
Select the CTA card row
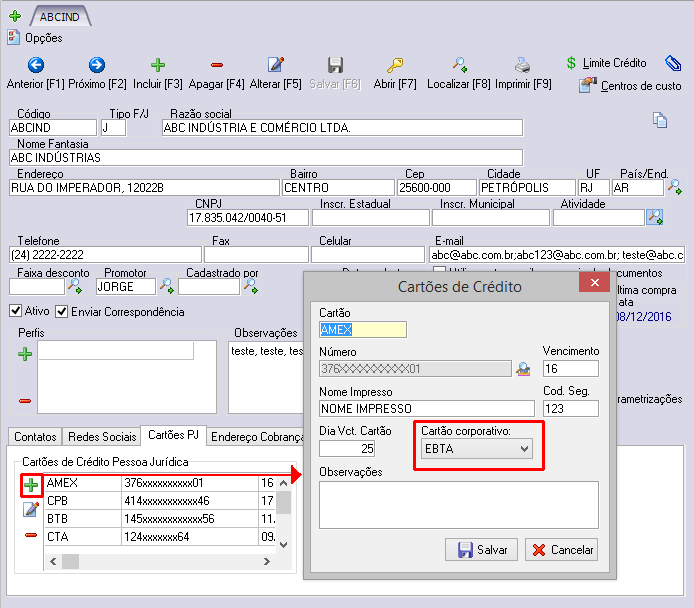click(160, 536)
